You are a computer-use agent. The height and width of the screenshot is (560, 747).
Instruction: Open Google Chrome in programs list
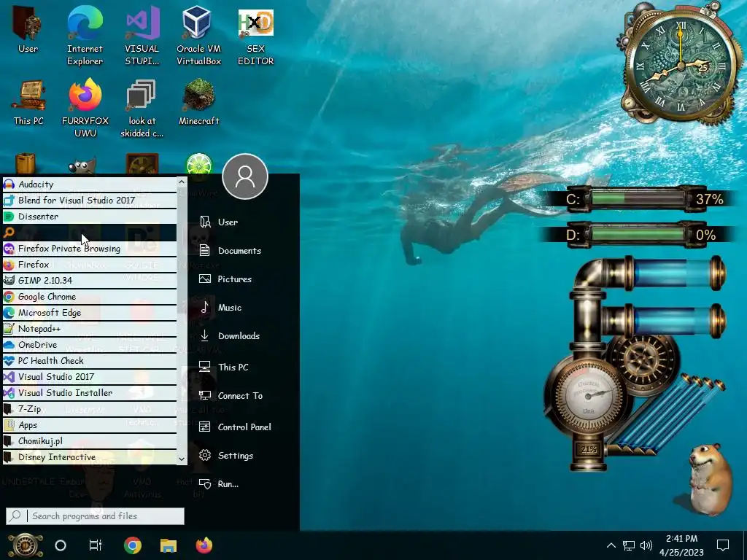click(x=90, y=297)
